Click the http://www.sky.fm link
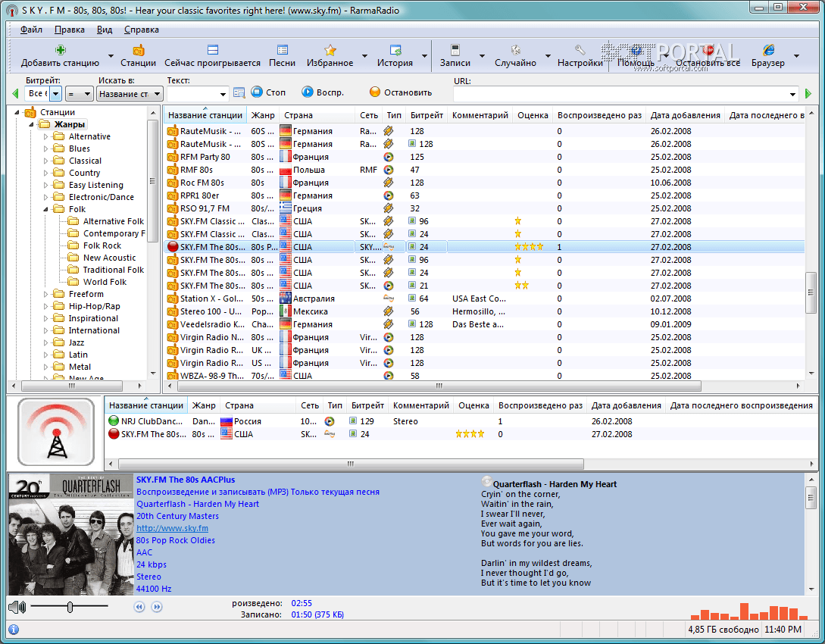Viewport: 825px width, 644px height. 172,528
